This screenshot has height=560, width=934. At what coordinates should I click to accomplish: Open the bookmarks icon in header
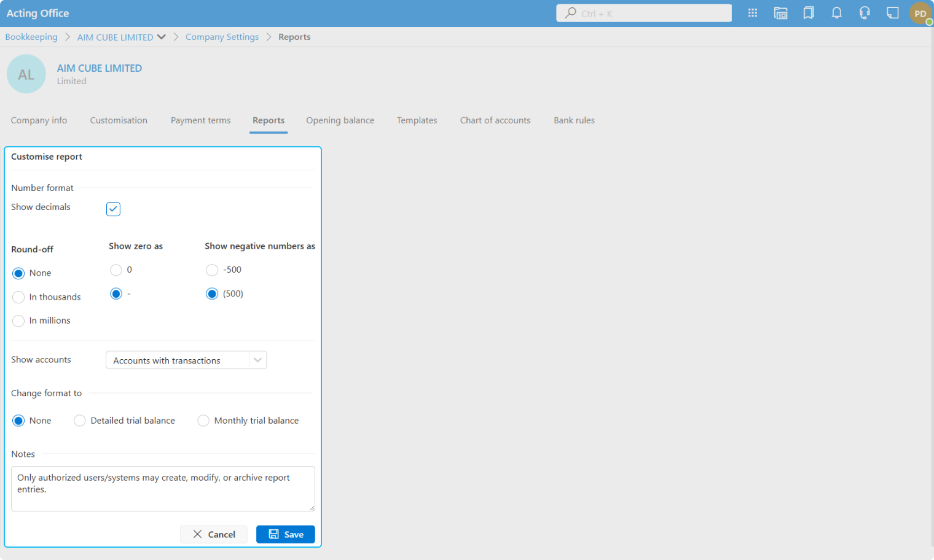(x=809, y=13)
